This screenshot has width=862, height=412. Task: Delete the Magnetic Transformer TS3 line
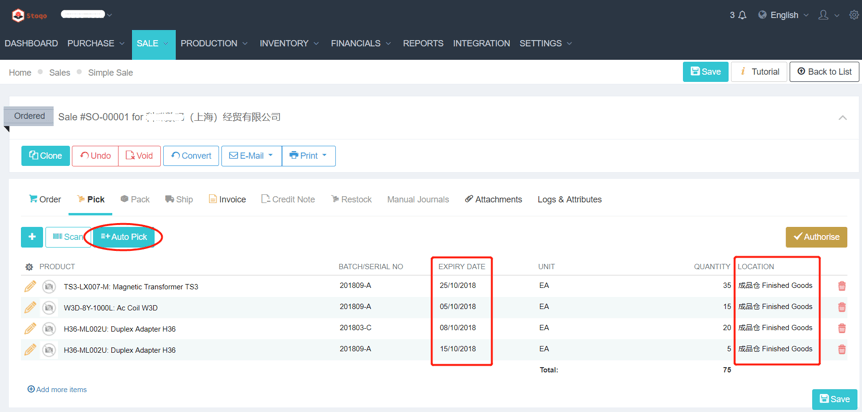pos(842,286)
